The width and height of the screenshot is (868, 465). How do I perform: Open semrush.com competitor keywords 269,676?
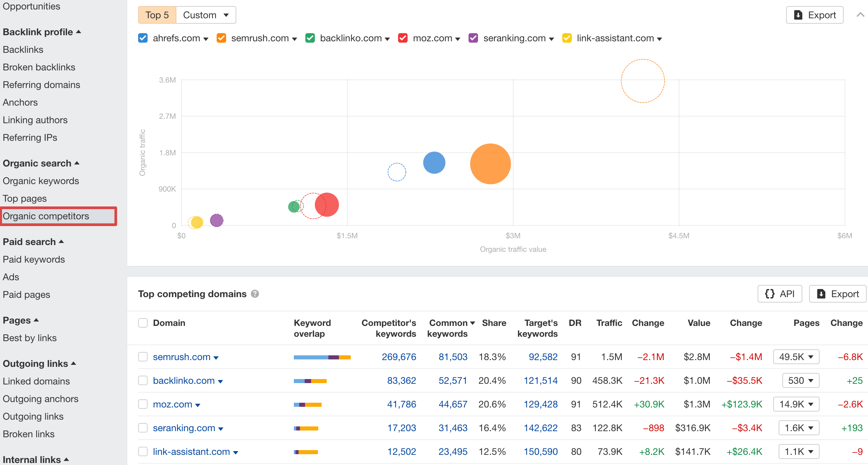point(399,357)
